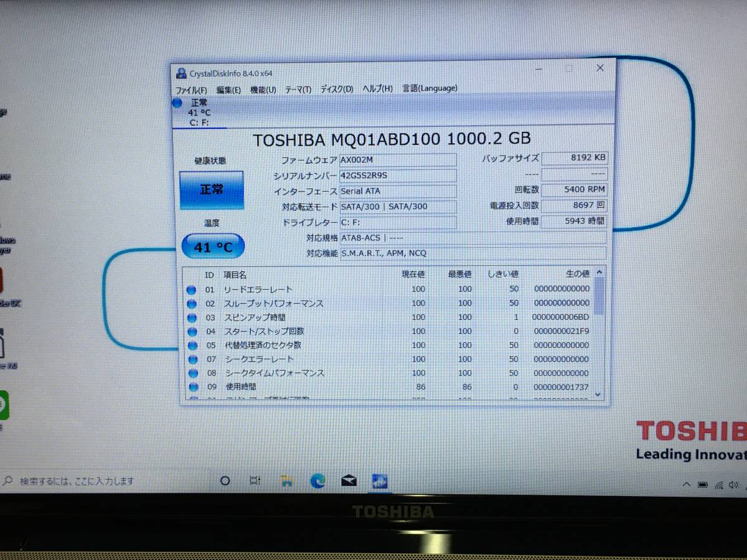The image size is (747, 560).
Task: Select the スピンアップ時間 attribute row
Action: click(x=388, y=317)
